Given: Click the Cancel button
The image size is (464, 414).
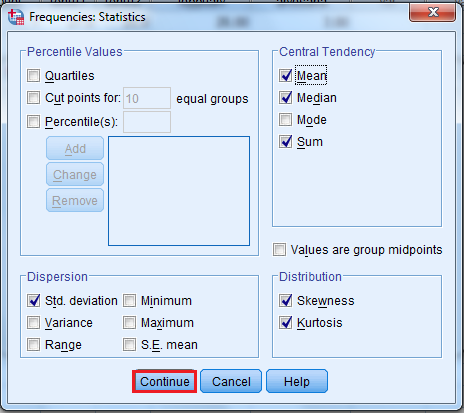Looking at the screenshot, I should point(231,381).
